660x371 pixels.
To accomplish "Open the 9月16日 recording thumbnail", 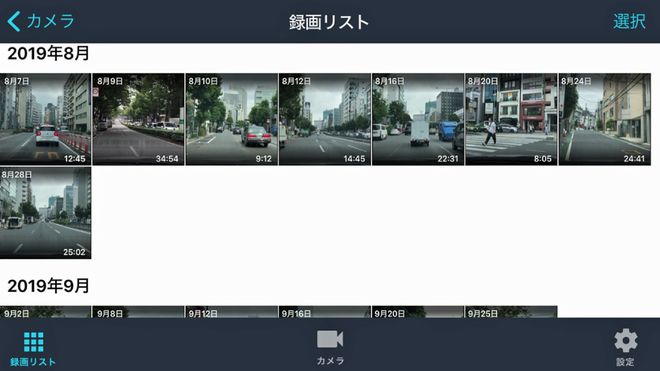I will click(325, 312).
